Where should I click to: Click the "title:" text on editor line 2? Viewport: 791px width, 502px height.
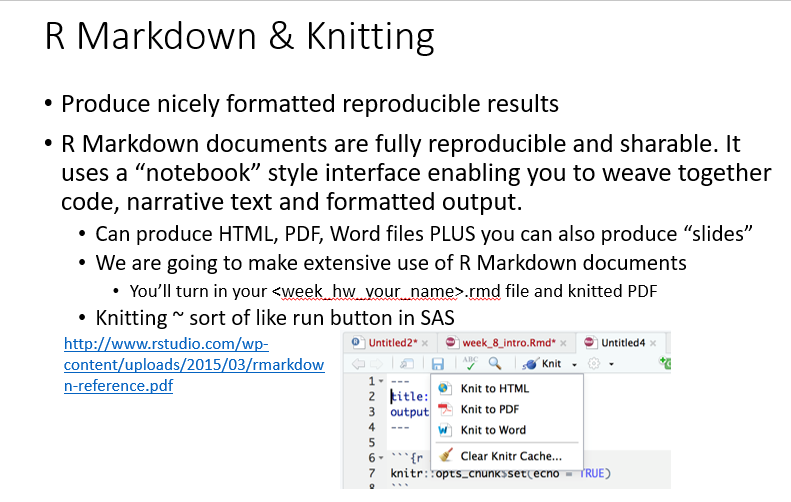click(410, 397)
